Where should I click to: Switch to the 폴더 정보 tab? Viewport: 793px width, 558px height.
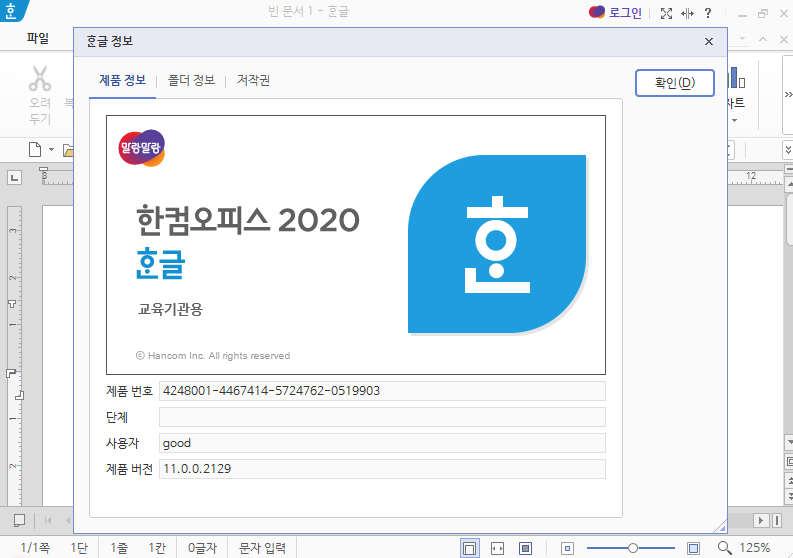point(191,81)
